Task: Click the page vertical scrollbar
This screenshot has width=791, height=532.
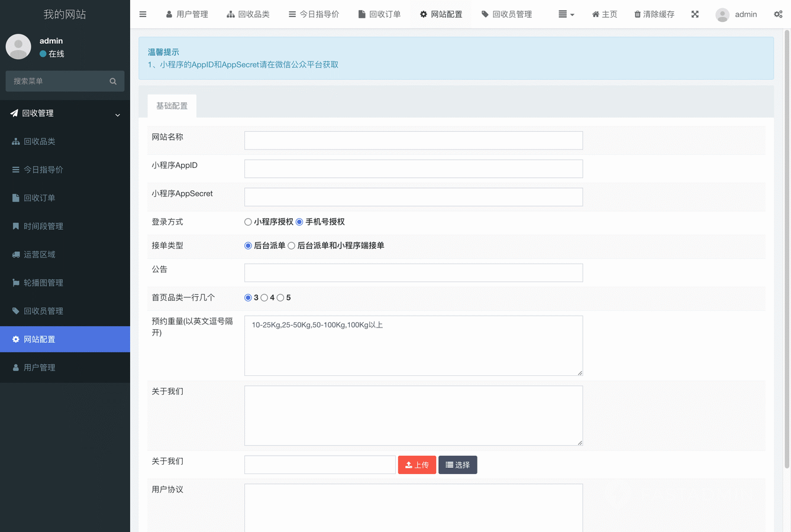Action: [787, 248]
